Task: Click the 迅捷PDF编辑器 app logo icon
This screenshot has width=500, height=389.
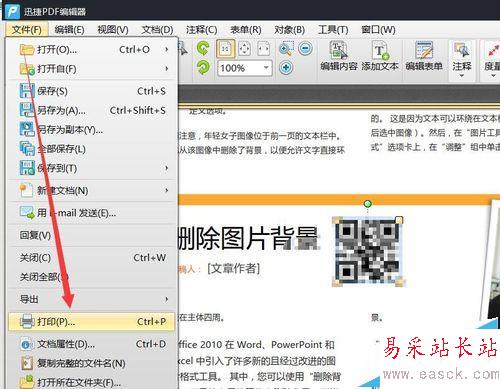Action: [12, 12]
